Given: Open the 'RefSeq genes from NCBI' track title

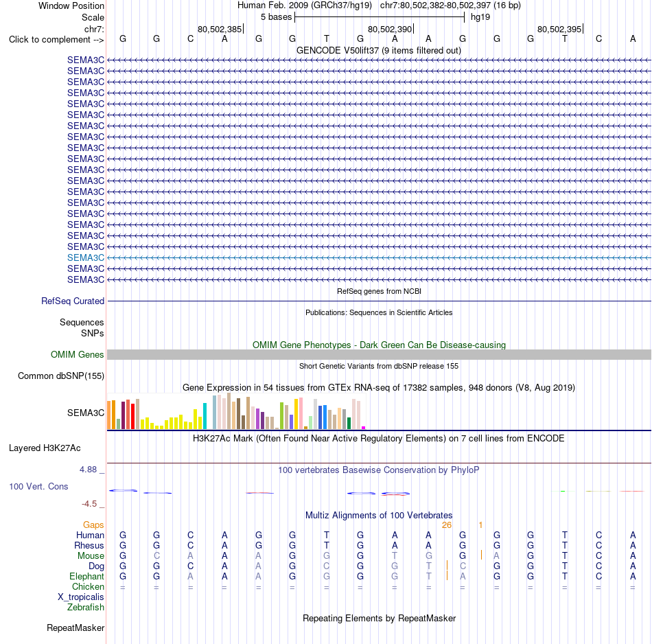Looking at the screenshot, I should pyautogui.click(x=379, y=291).
